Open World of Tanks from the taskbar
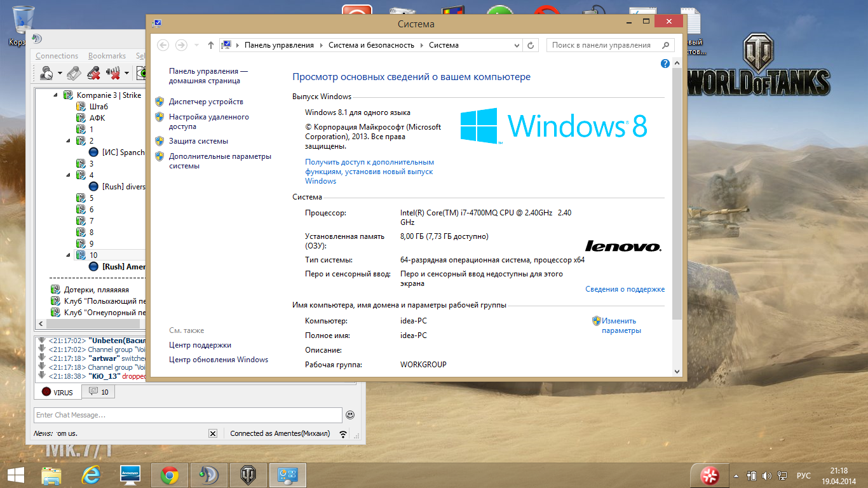The height and width of the screenshot is (488, 868). (248, 475)
